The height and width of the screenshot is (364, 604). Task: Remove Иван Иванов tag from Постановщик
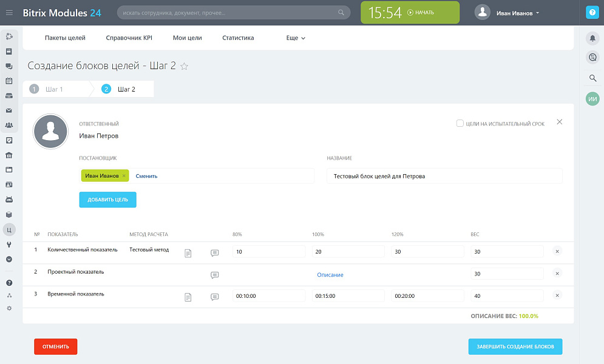pos(124,176)
